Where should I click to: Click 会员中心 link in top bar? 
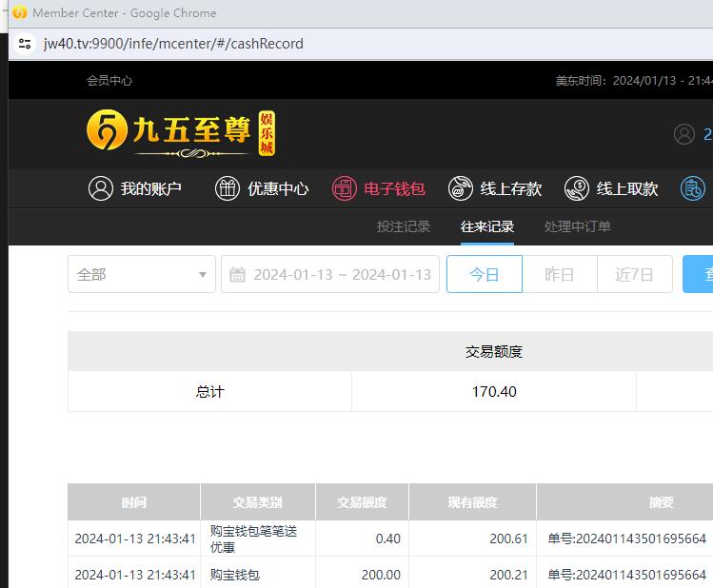(109, 81)
